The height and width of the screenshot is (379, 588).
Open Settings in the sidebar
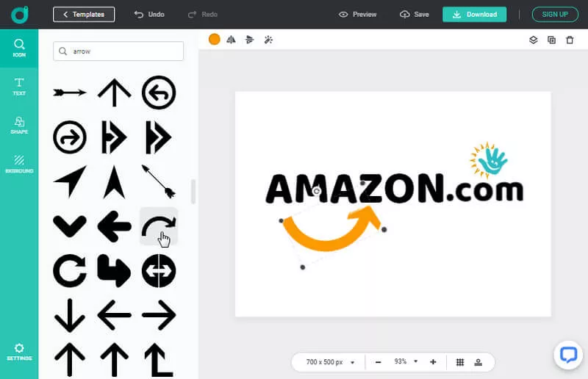[x=19, y=352]
